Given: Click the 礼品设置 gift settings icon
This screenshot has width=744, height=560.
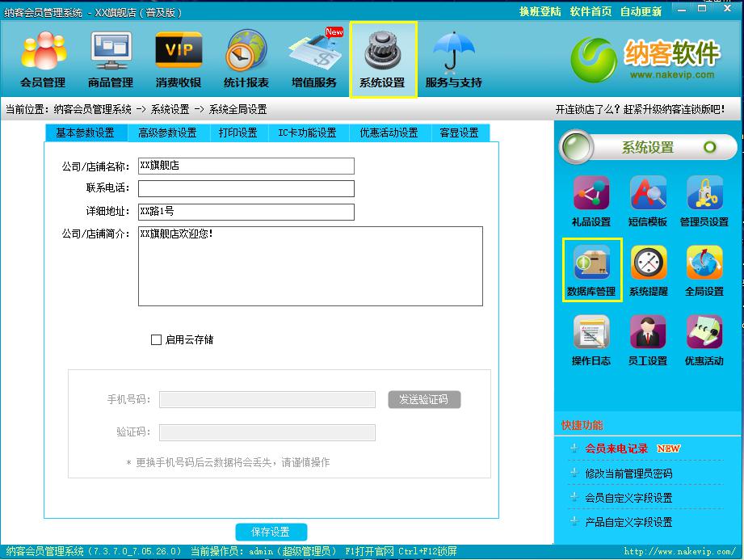Looking at the screenshot, I should click(x=591, y=201).
